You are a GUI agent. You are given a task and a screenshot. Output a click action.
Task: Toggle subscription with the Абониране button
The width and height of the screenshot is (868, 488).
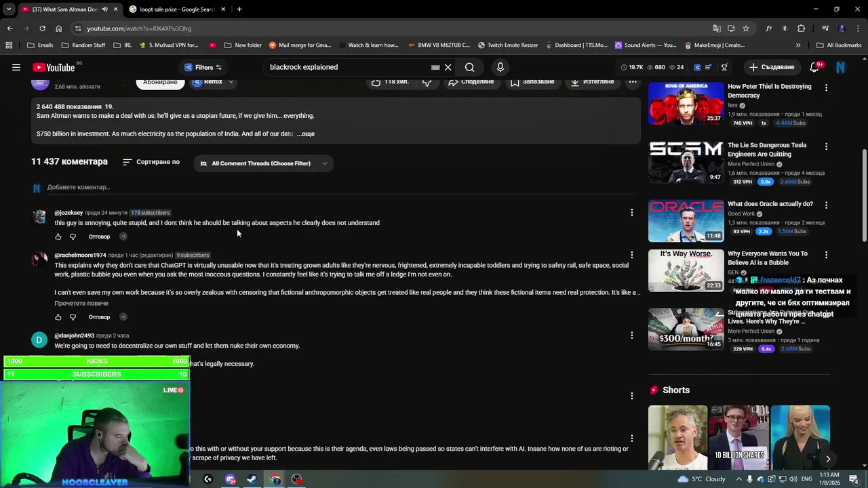coord(160,82)
